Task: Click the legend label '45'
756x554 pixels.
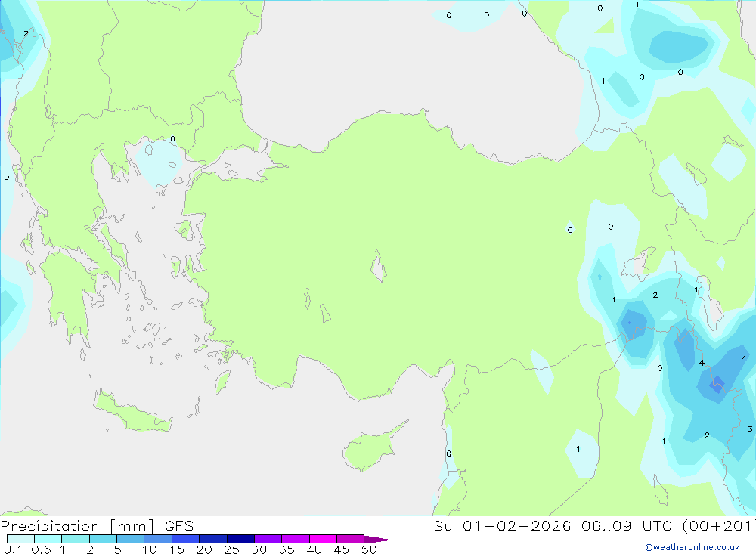Action: pyautogui.click(x=342, y=549)
